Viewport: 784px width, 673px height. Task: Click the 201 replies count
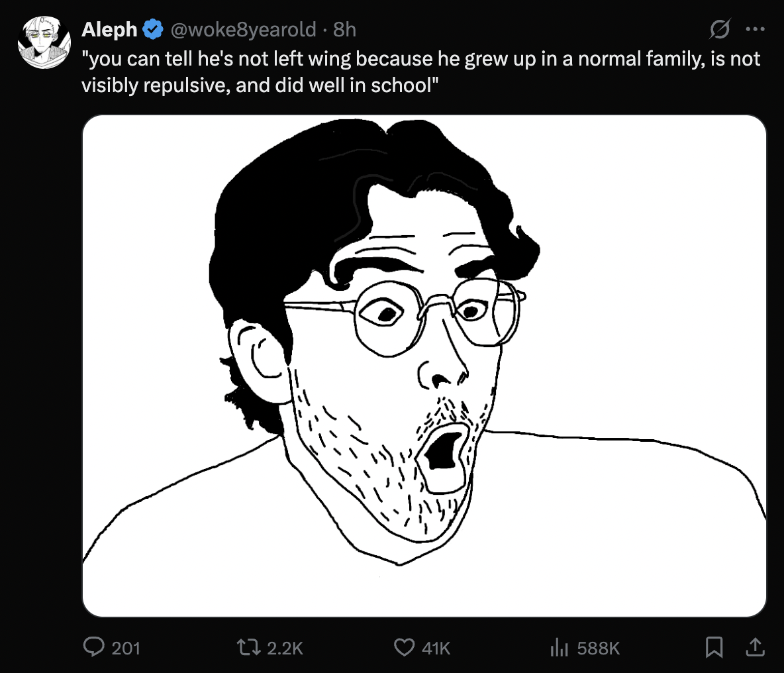126,647
